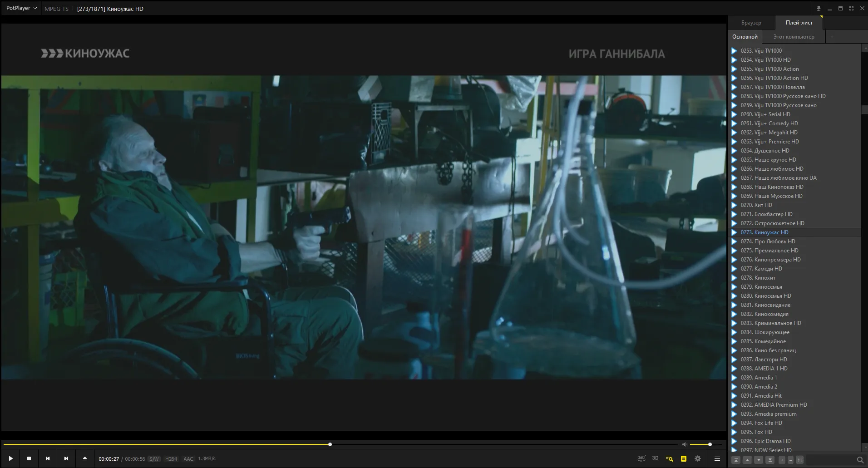Start playback with the Play button

coord(10,458)
